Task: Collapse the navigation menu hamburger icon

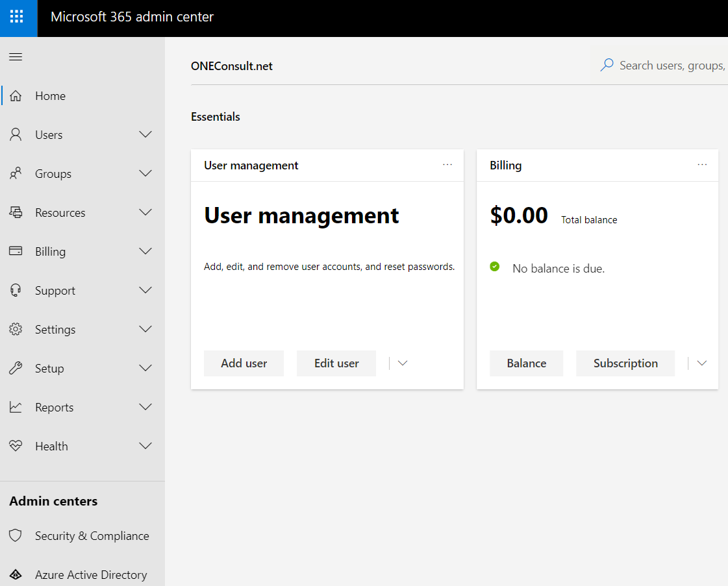Action: 16,57
